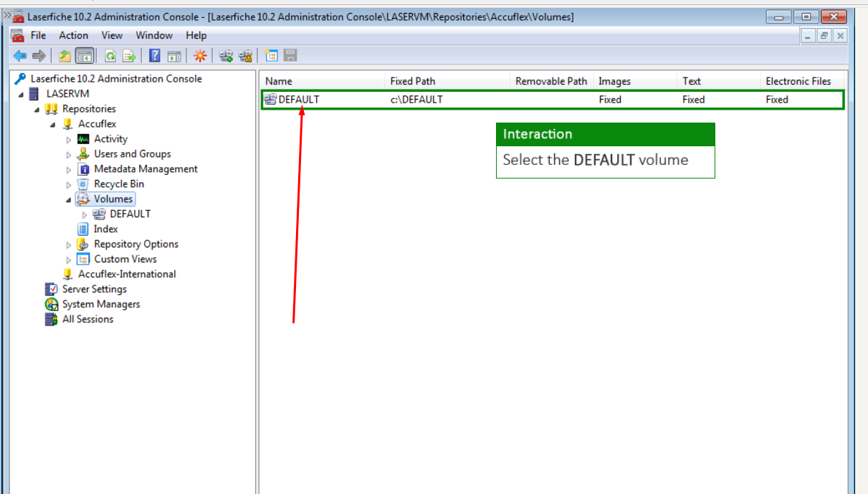Expand the Activity node
This screenshot has height=494, width=868.
point(69,140)
